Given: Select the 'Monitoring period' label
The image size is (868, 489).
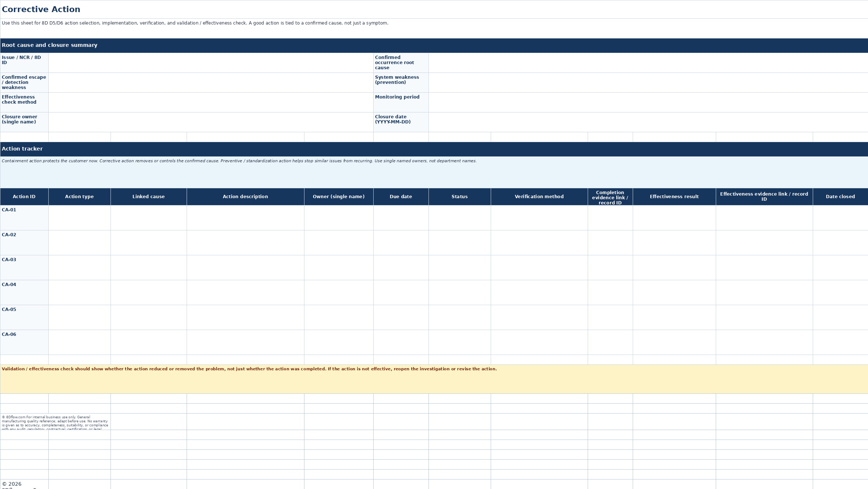Looking at the screenshot, I should 401,102.
